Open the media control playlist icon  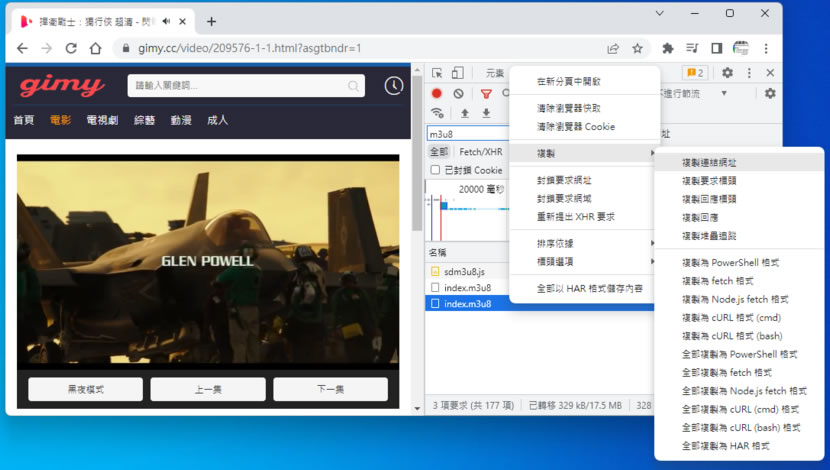pyautogui.click(x=692, y=48)
